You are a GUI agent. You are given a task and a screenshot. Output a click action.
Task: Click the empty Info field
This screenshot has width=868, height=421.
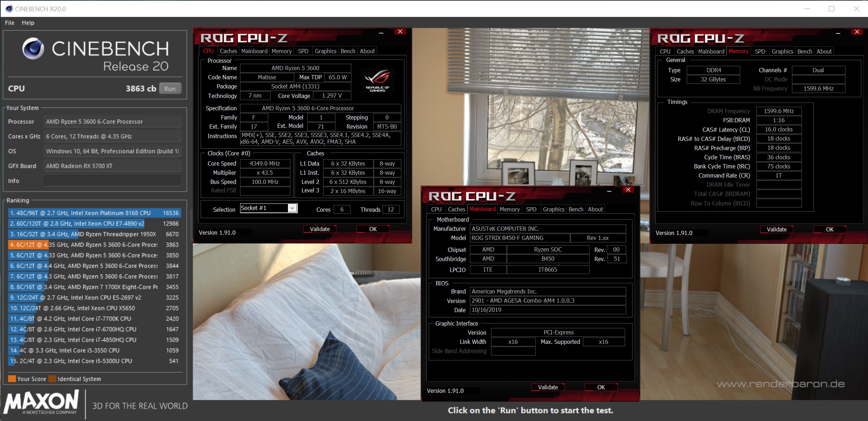(112, 181)
